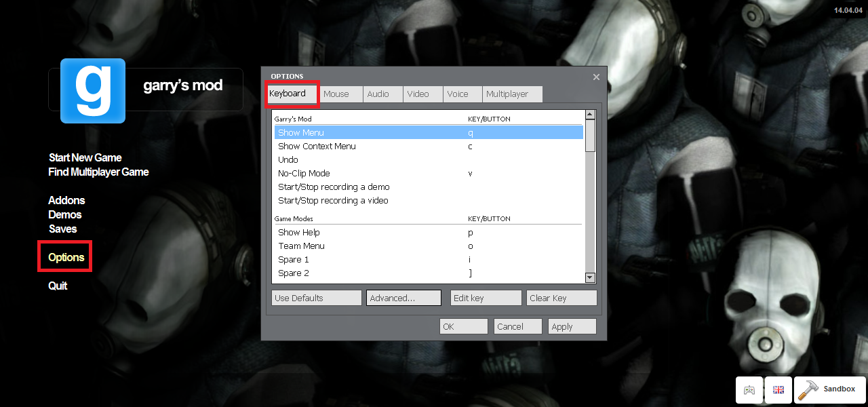Image resolution: width=868 pixels, height=407 pixels.
Task: Open the Saves menu
Action: (x=63, y=229)
